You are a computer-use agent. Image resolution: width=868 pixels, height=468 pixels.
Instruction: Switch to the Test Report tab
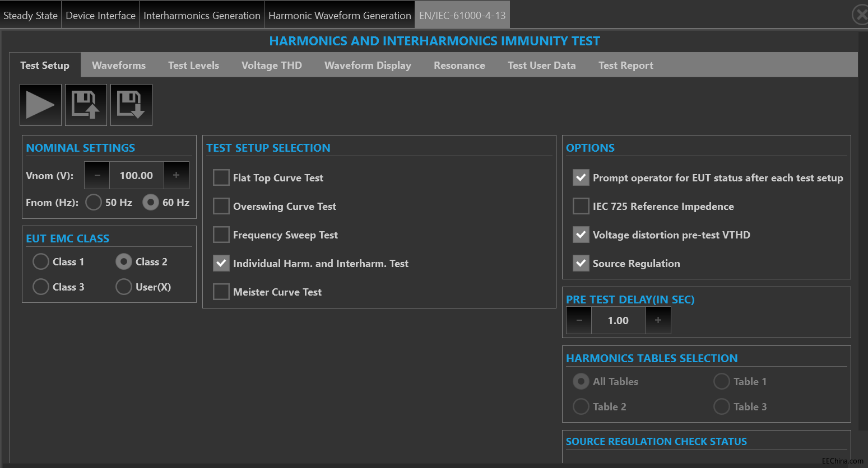626,65
